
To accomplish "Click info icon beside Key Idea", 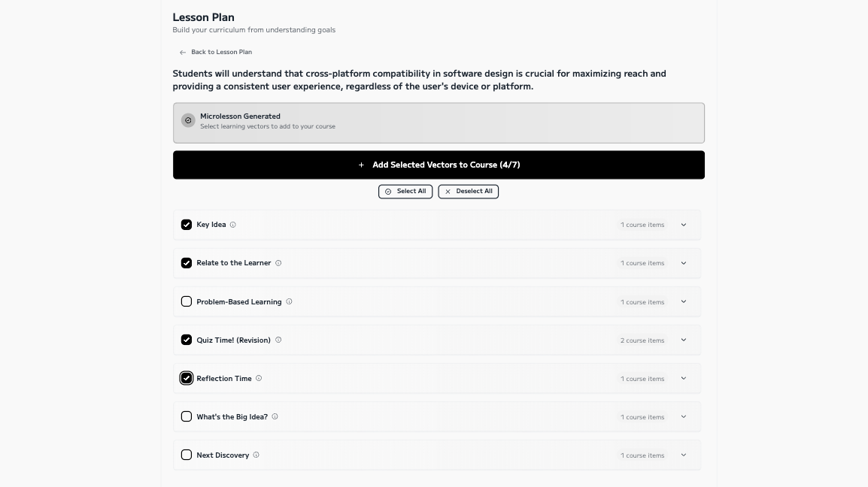I will point(232,225).
